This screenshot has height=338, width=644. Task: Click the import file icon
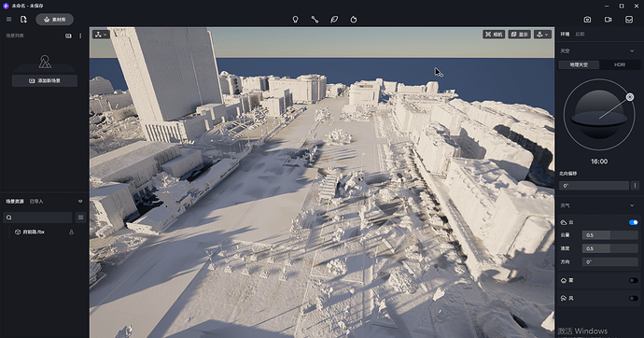[x=23, y=20]
